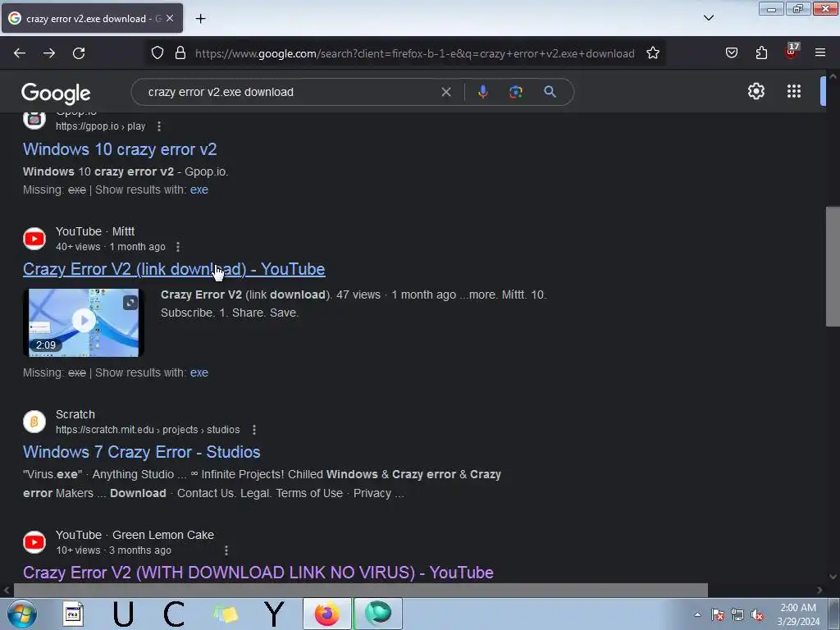Select the crazy error v2.exe download tab
The height and width of the screenshot is (630, 840).
click(x=92, y=18)
